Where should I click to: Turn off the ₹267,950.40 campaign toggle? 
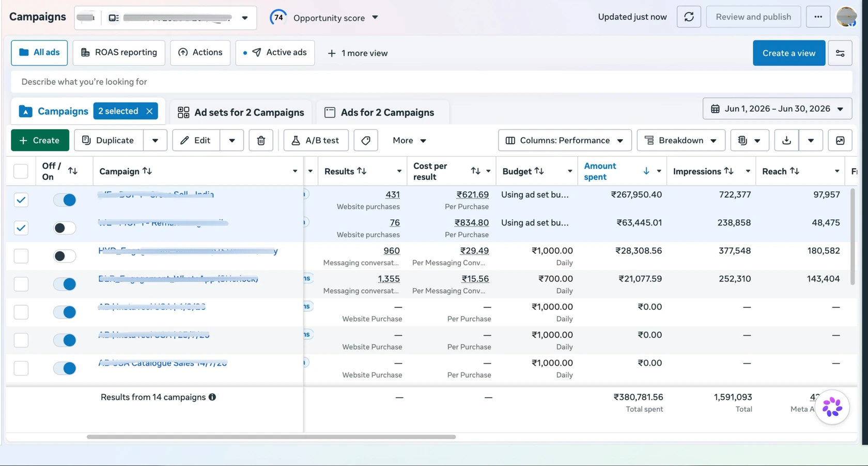click(x=65, y=200)
